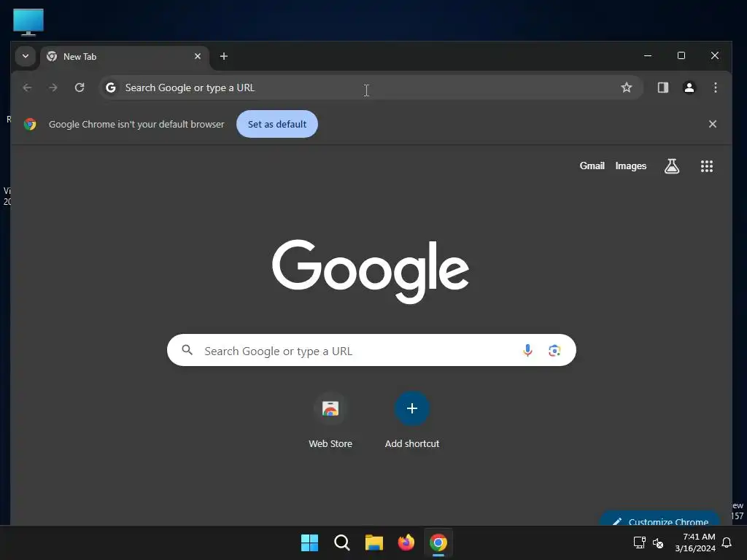The image size is (747, 560).
Task: Click Customize Chrome button
Action: pyautogui.click(x=659, y=519)
